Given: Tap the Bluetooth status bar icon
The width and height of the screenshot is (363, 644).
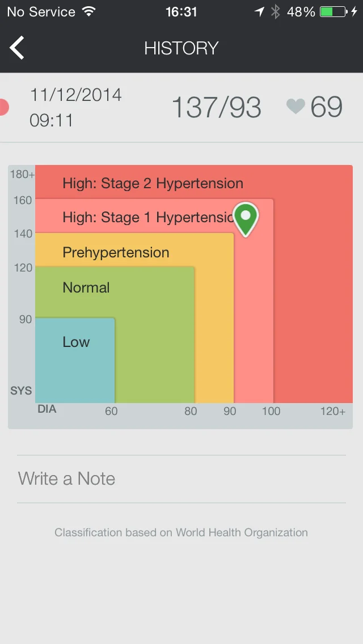Looking at the screenshot, I should (x=276, y=12).
